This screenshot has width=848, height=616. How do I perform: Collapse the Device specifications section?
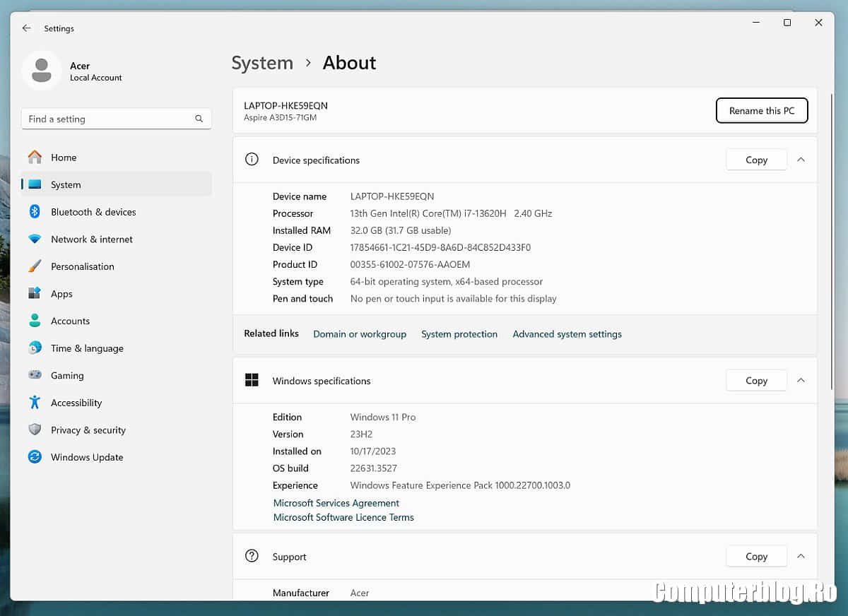[x=801, y=160]
